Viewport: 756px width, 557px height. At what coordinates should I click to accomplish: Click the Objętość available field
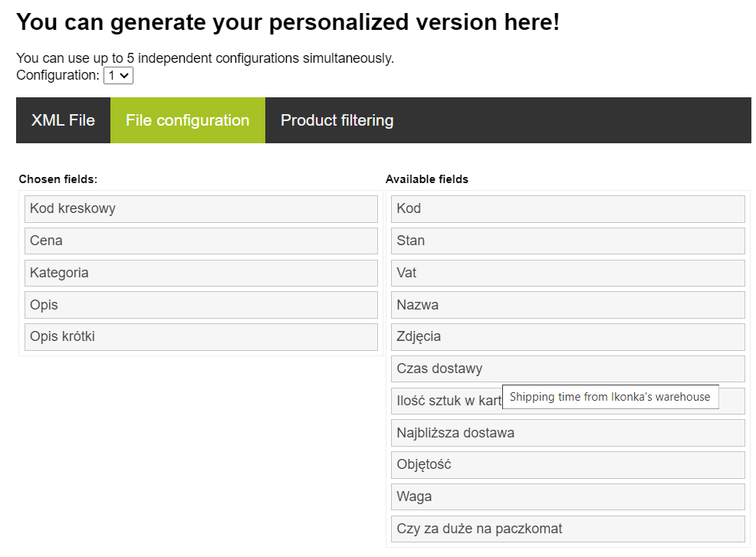pyautogui.click(x=568, y=465)
